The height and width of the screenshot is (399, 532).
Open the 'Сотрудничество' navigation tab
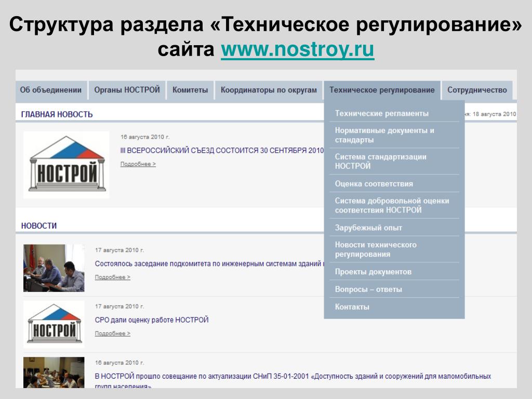(x=477, y=90)
